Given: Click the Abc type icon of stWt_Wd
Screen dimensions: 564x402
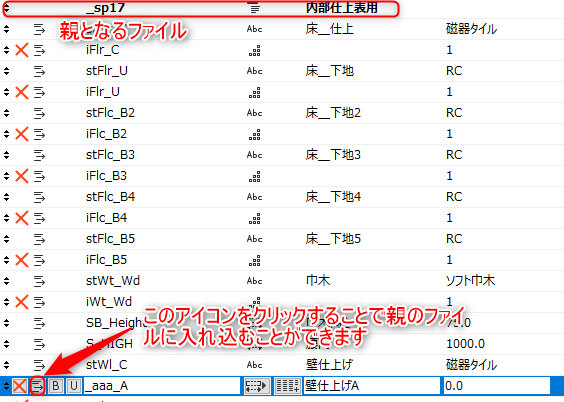Looking at the screenshot, I should (255, 281).
